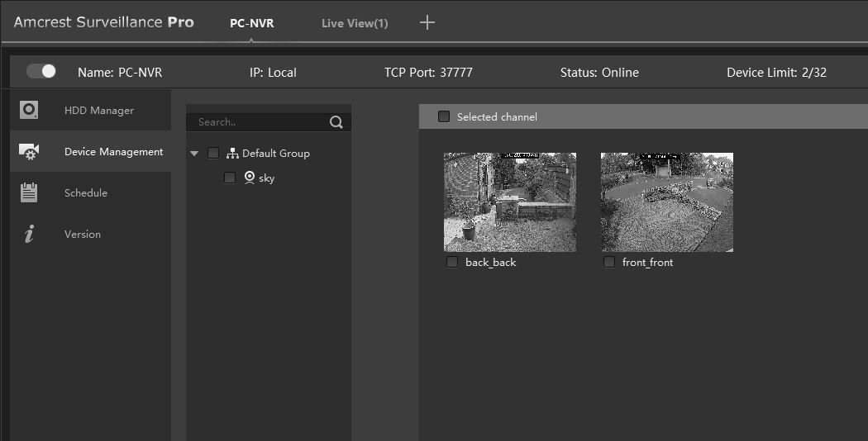
Task: Click the Default Group network icon
Action: coord(232,154)
